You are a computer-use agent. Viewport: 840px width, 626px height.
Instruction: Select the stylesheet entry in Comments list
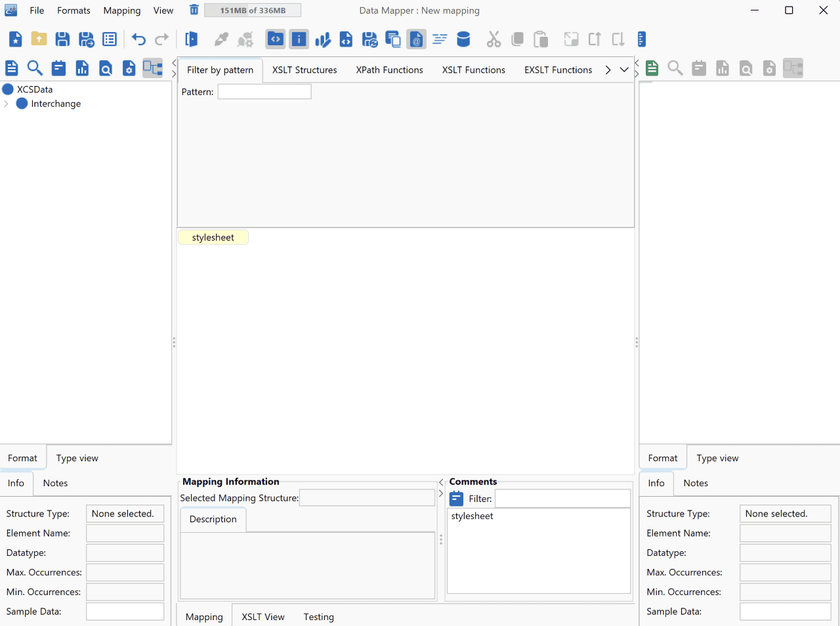[x=472, y=516]
